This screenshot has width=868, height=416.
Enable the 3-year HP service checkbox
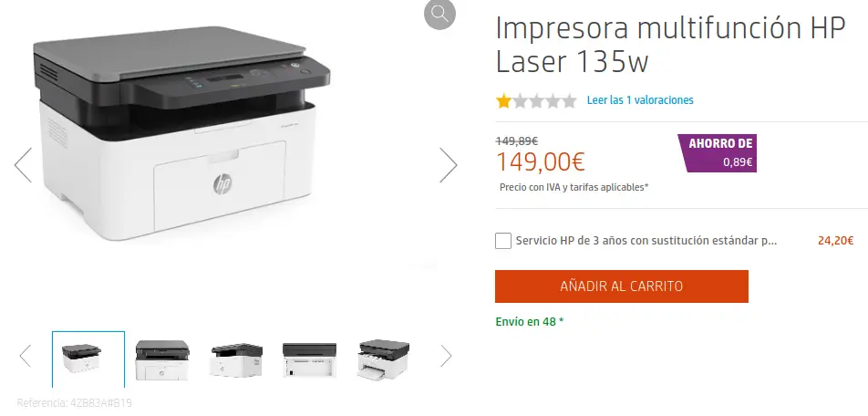(503, 241)
